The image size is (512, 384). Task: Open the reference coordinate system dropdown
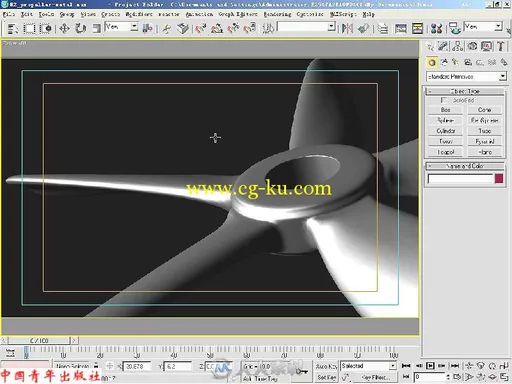coord(121,27)
